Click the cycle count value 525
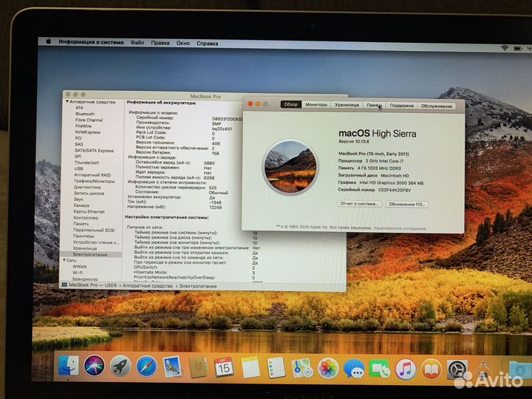532x399 pixels. click(x=213, y=187)
